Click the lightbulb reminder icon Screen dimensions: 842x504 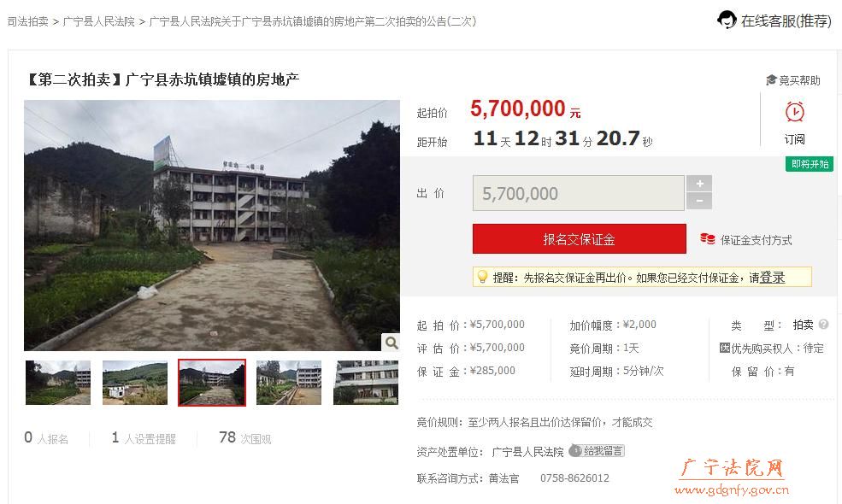click(x=482, y=277)
